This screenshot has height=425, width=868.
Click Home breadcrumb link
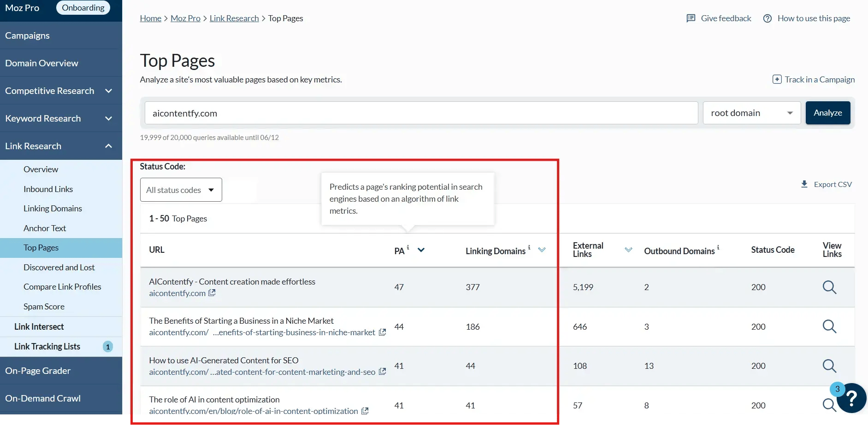(x=151, y=18)
